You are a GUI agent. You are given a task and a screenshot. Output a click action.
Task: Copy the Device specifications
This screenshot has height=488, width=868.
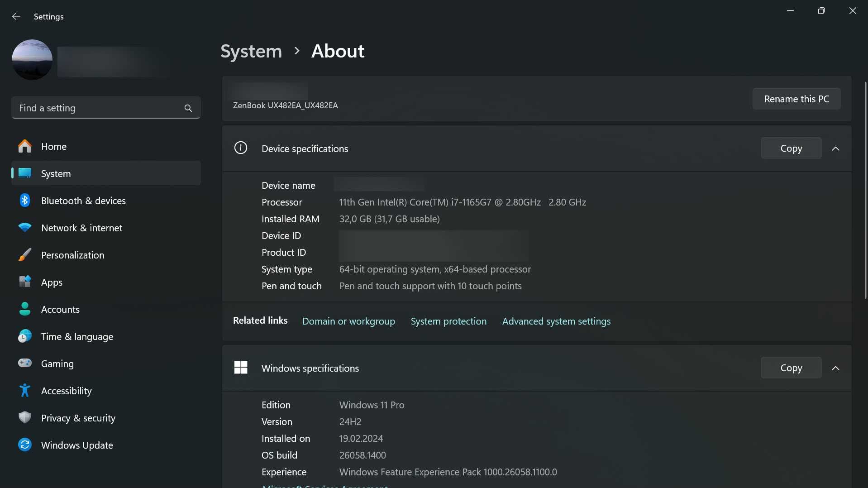[791, 148]
